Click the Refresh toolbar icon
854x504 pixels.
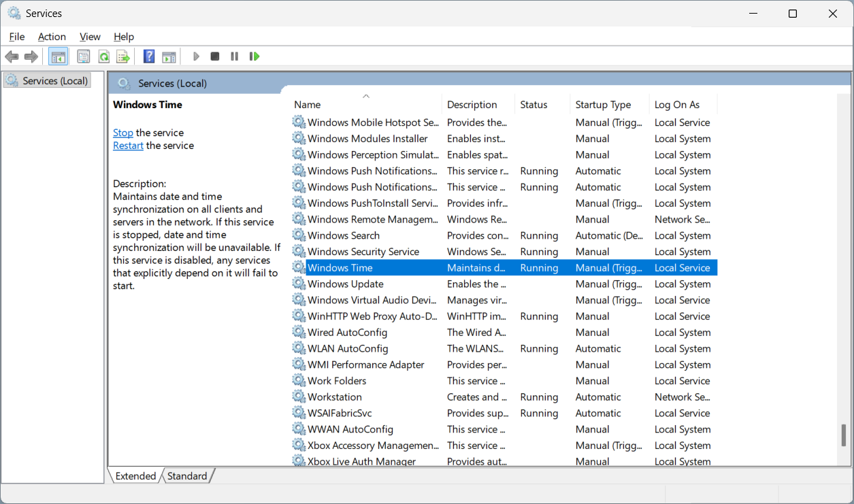[103, 56]
